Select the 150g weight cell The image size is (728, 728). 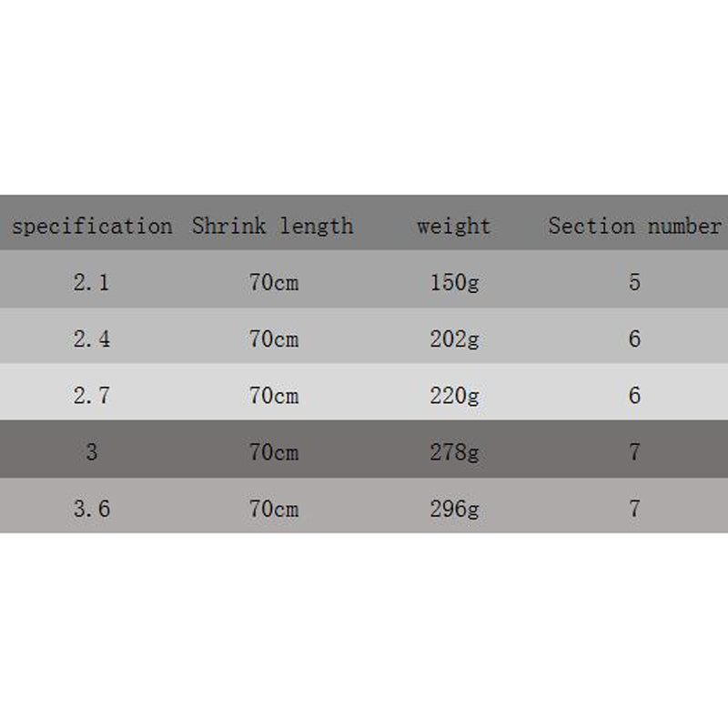(453, 282)
